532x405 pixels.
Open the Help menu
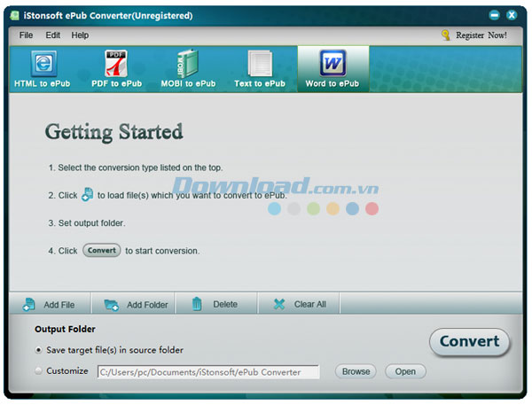coord(80,35)
